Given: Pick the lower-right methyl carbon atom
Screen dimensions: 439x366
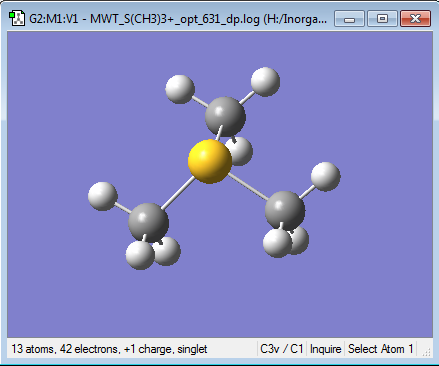Looking at the screenshot, I should (x=285, y=211).
